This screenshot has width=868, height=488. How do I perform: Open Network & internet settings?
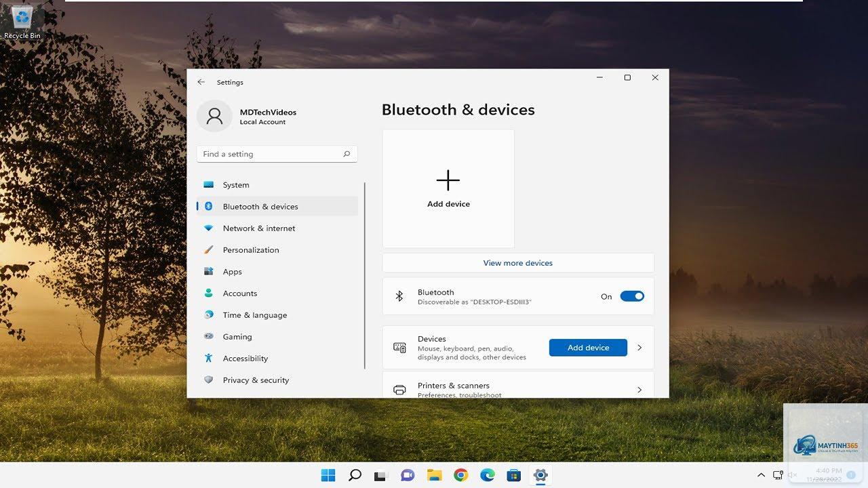pyautogui.click(x=277, y=228)
